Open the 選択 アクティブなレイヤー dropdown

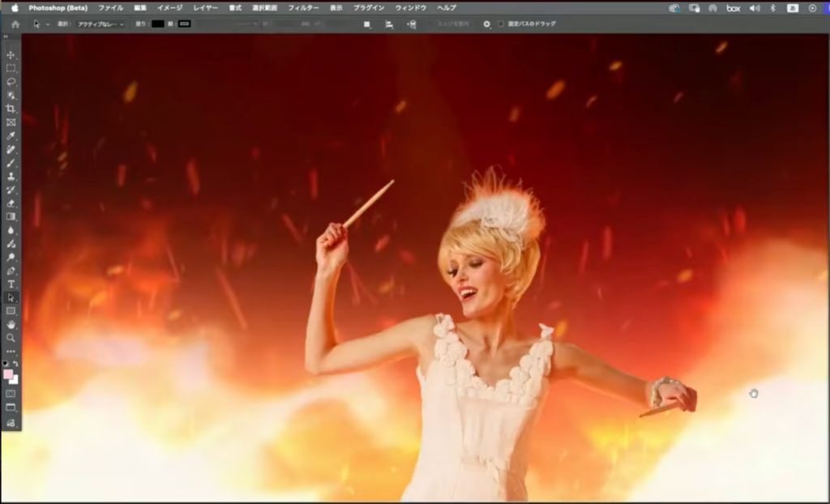tap(101, 24)
